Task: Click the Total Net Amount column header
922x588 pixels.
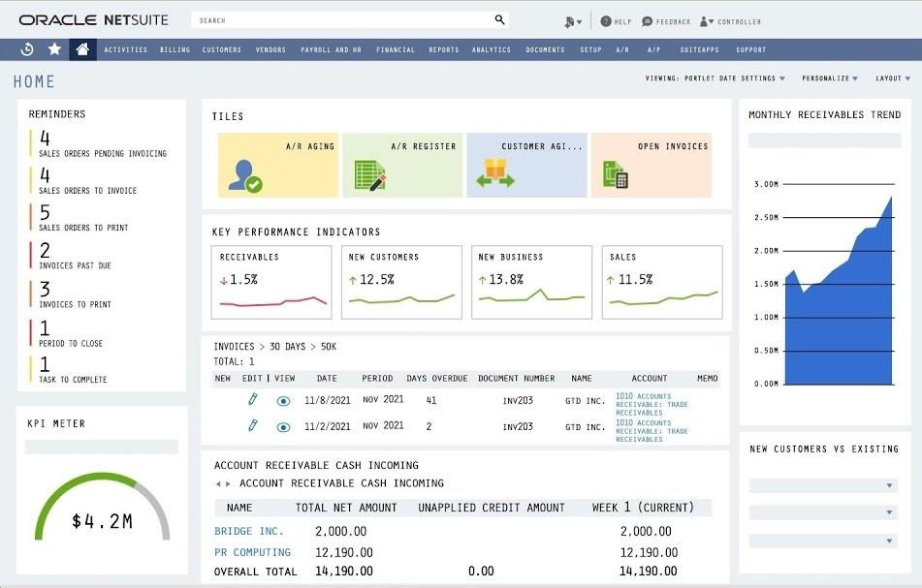Action: tap(346, 508)
